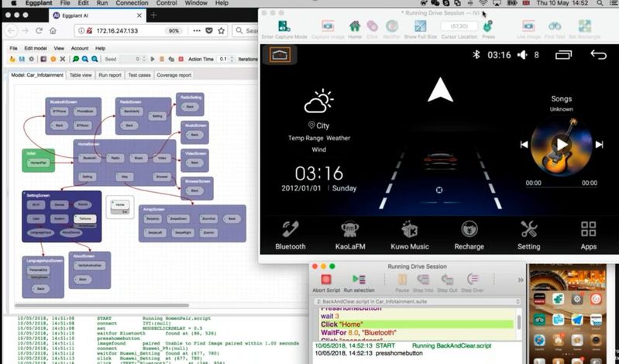Image resolution: width=619 pixels, height=364 pixels.
Task: Tap the home icon in infotainment screen
Action: click(280, 55)
